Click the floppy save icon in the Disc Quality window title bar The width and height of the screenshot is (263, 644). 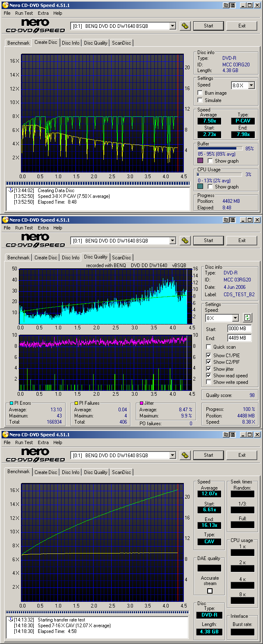(x=232, y=220)
